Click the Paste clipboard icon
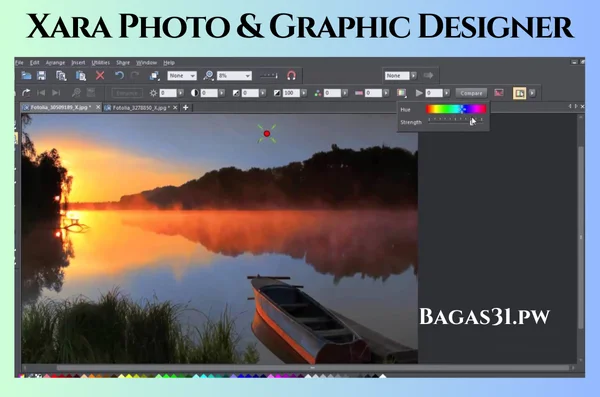This screenshot has width=600, height=397. pyautogui.click(x=81, y=76)
